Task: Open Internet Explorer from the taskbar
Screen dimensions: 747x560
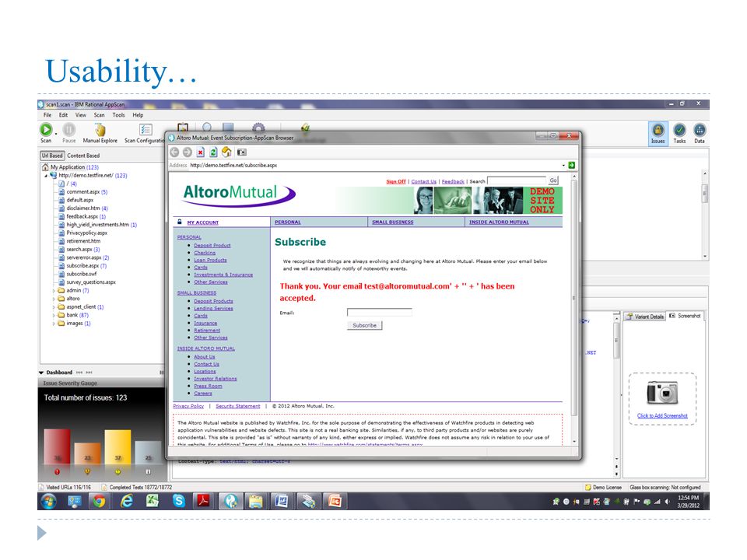Action: click(x=126, y=501)
